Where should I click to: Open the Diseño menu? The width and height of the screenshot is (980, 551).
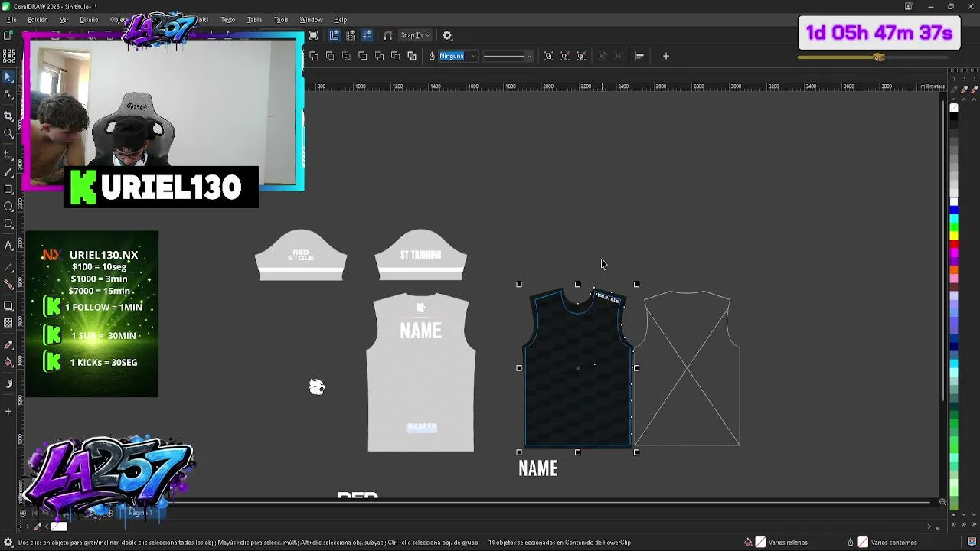[89, 20]
